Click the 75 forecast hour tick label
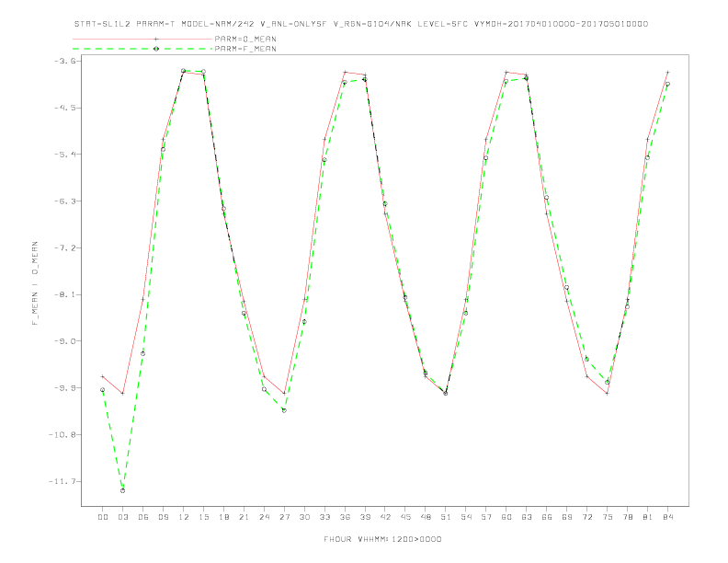 tap(607, 517)
